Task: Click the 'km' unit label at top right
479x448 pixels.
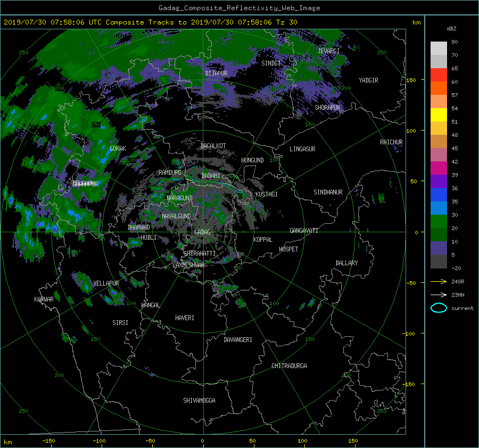Action: tap(416, 22)
